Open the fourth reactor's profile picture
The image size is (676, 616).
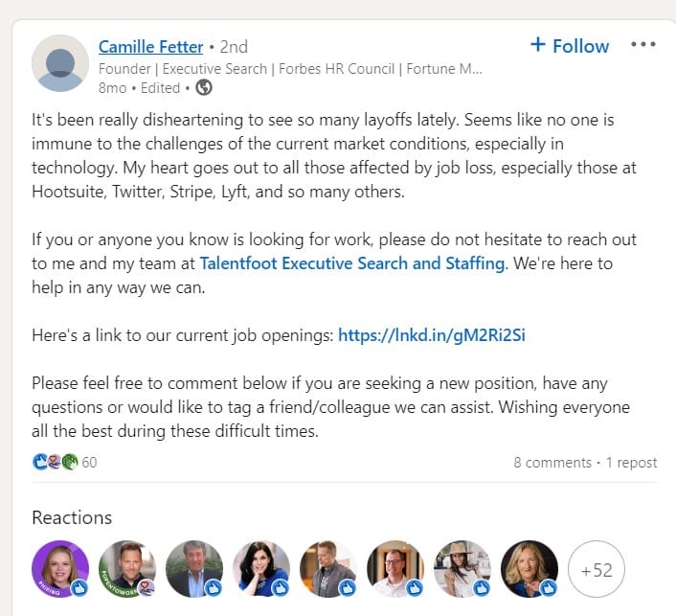pyautogui.click(x=261, y=569)
